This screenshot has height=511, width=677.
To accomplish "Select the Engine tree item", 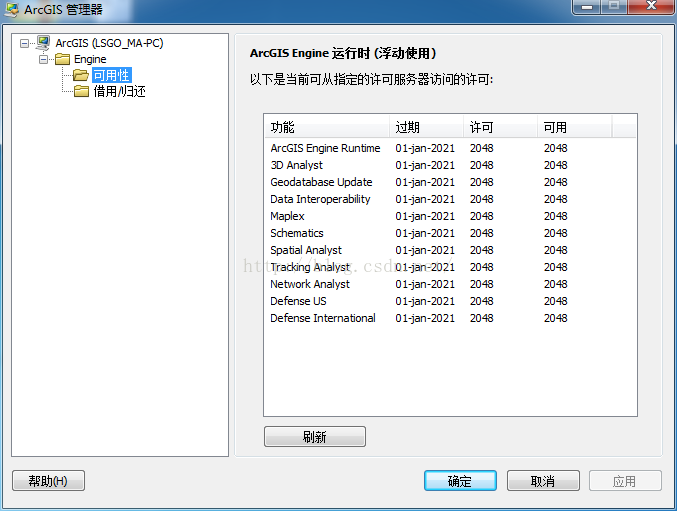I will click(90, 59).
